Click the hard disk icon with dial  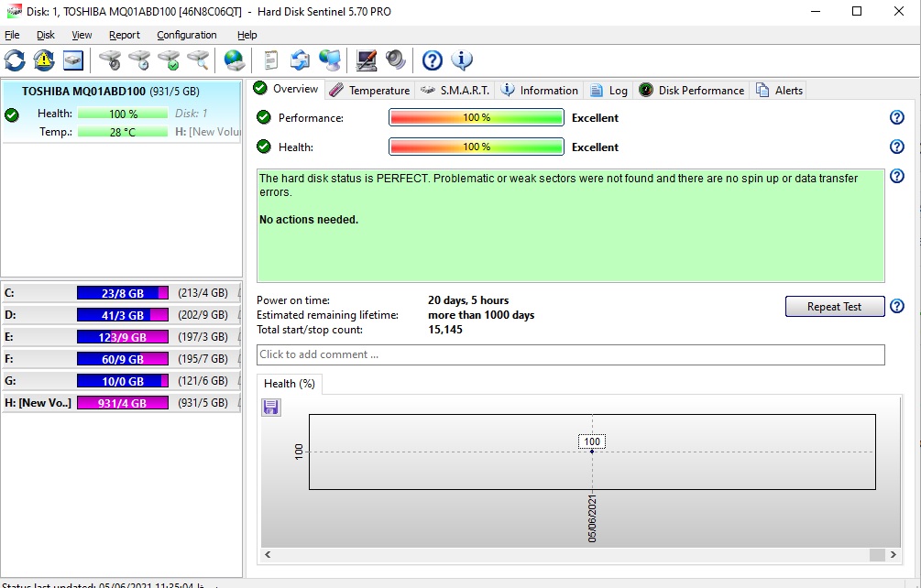tap(110, 60)
